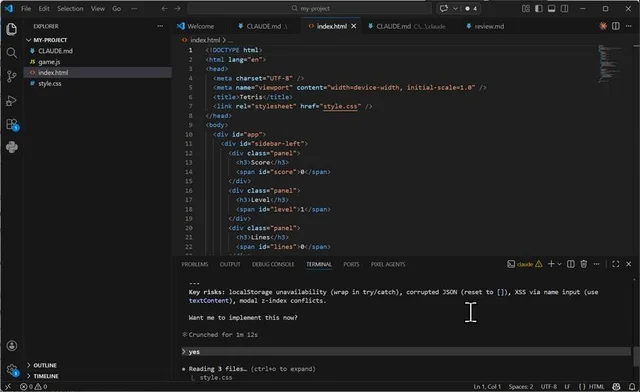Click the editor minimap
This screenshot has height=392, width=640.
tap(609, 63)
